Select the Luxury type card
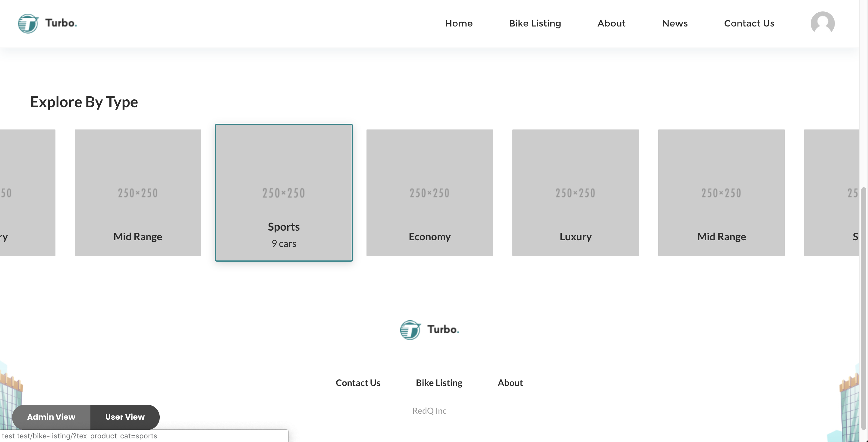The height and width of the screenshot is (442, 868). [x=576, y=193]
